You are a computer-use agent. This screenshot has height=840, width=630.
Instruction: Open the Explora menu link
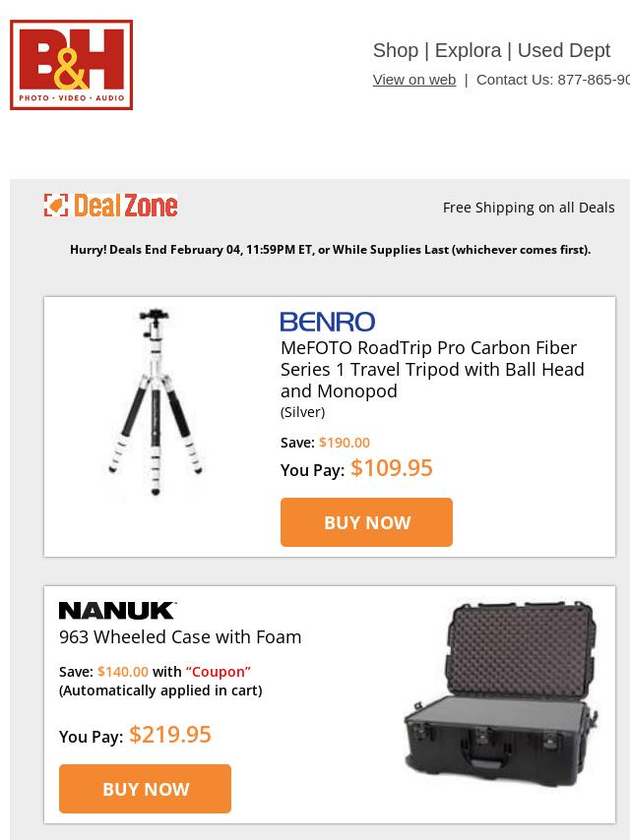click(469, 50)
